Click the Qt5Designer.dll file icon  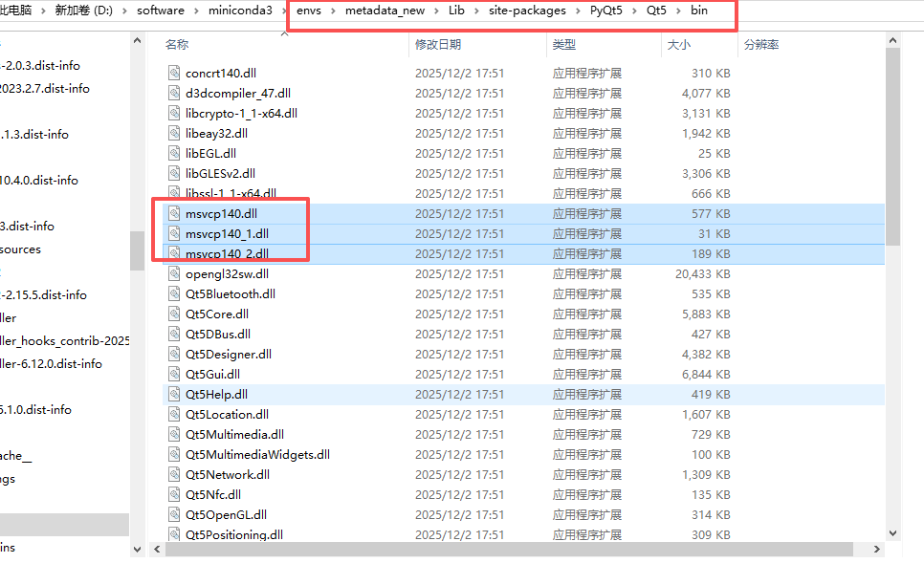tap(174, 354)
